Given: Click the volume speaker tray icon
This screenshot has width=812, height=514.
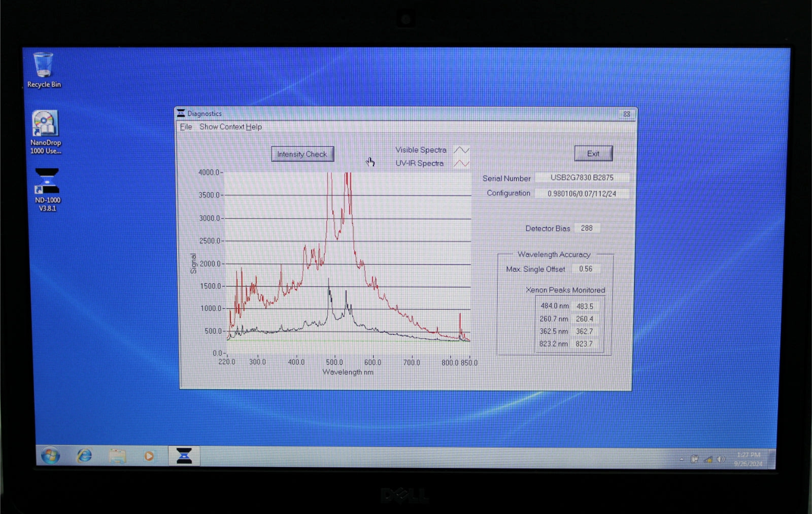Looking at the screenshot, I should [721, 459].
